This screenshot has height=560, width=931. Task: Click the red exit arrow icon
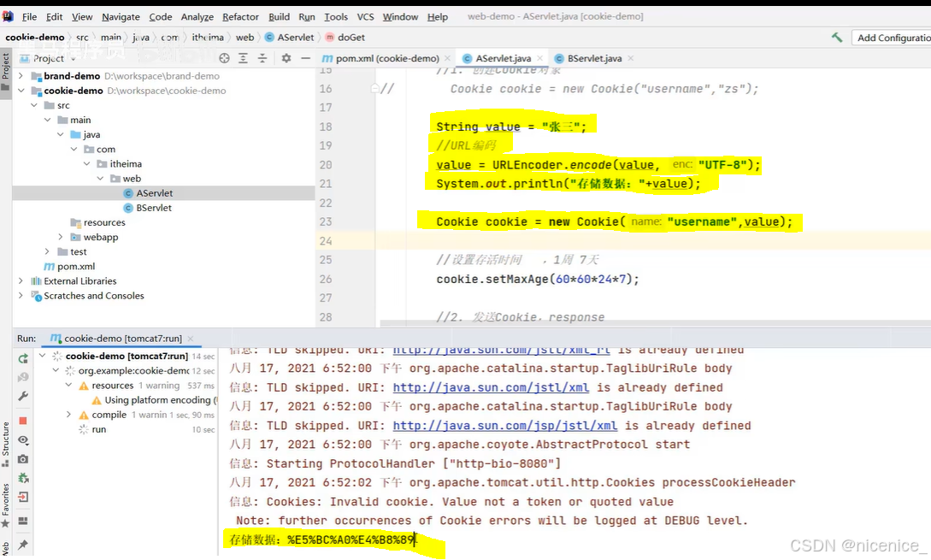23,497
